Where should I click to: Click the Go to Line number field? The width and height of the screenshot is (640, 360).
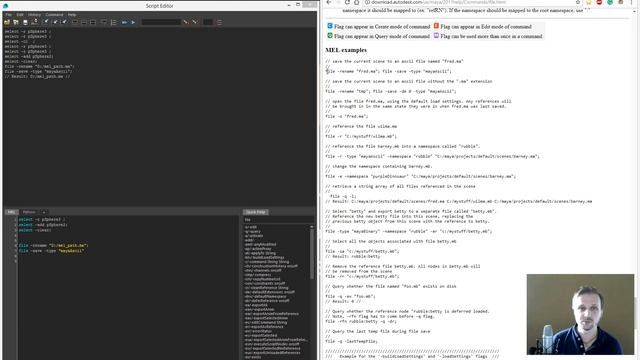(208, 22)
